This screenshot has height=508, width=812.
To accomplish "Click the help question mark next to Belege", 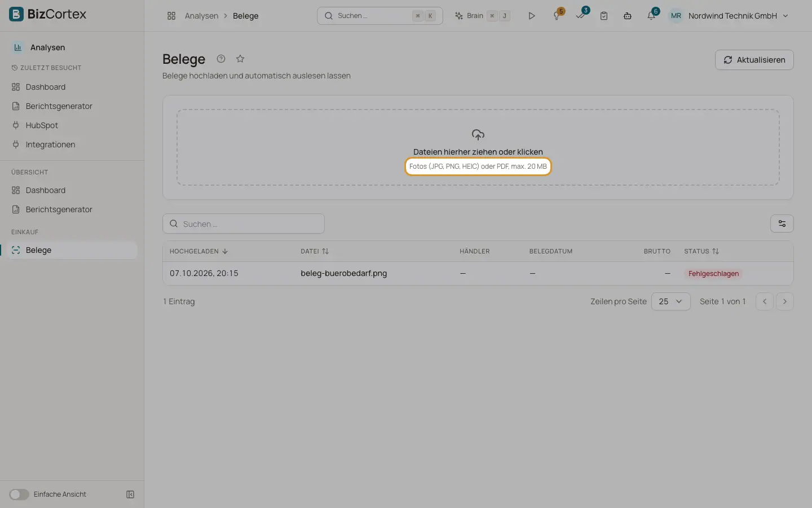I will coord(221,59).
